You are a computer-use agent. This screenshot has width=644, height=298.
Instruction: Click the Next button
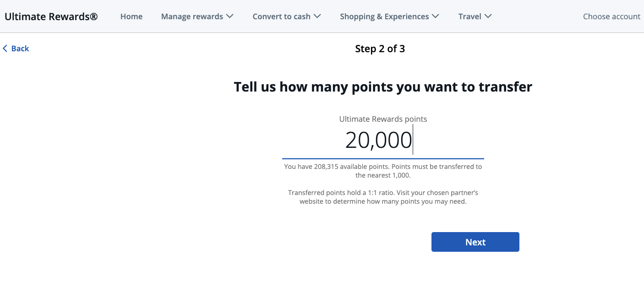point(475,242)
